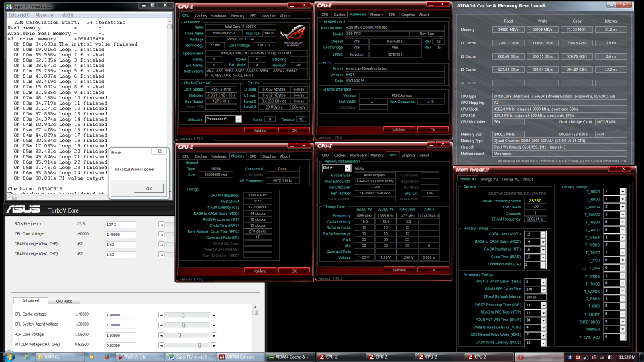This screenshot has width=644, height=362.
Task: Open the Firefox taskbar icon
Action: (x=107, y=357)
